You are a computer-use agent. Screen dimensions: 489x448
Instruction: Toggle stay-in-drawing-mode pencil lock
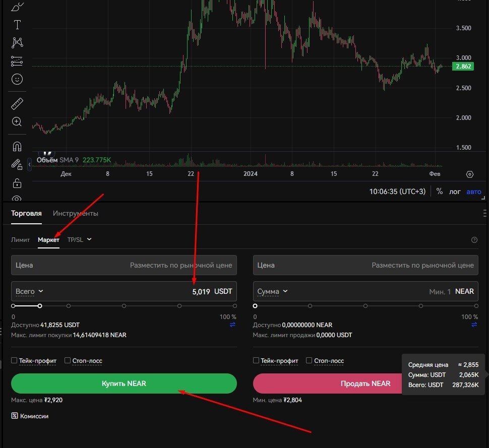(x=17, y=164)
